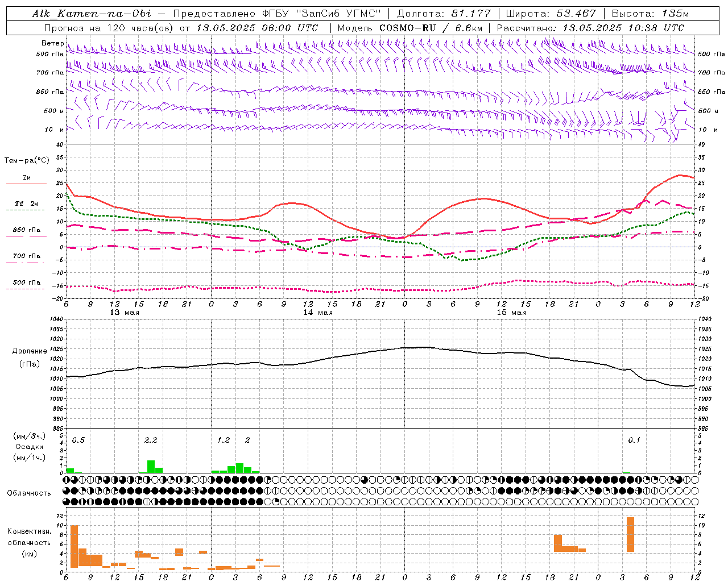Viewport: 728px width, 582px height.
Task: Click the tallest green precipitation bar under 2.2
Action: point(151,467)
